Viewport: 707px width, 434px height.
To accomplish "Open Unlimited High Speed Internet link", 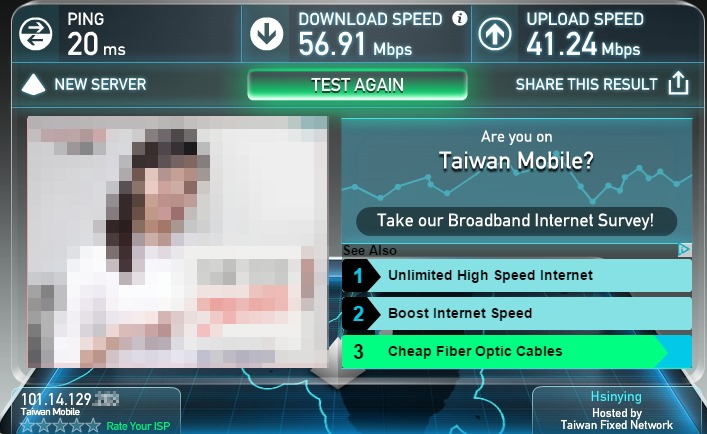I will [517, 275].
